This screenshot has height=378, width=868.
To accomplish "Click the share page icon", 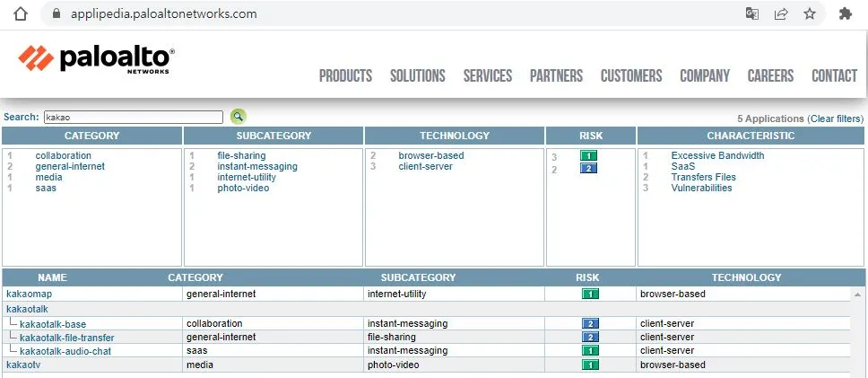I will pos(780,13).
